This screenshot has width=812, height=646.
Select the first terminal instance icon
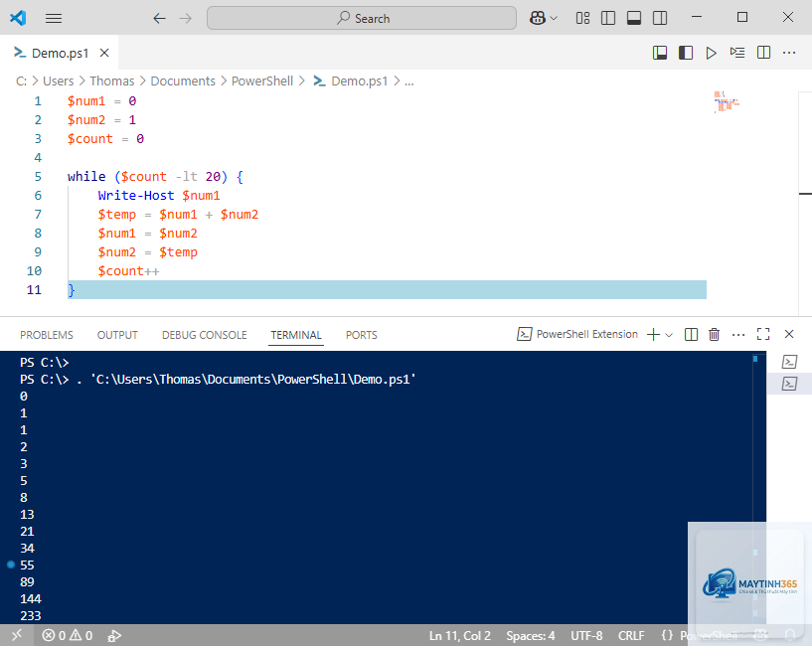point(789,362)
